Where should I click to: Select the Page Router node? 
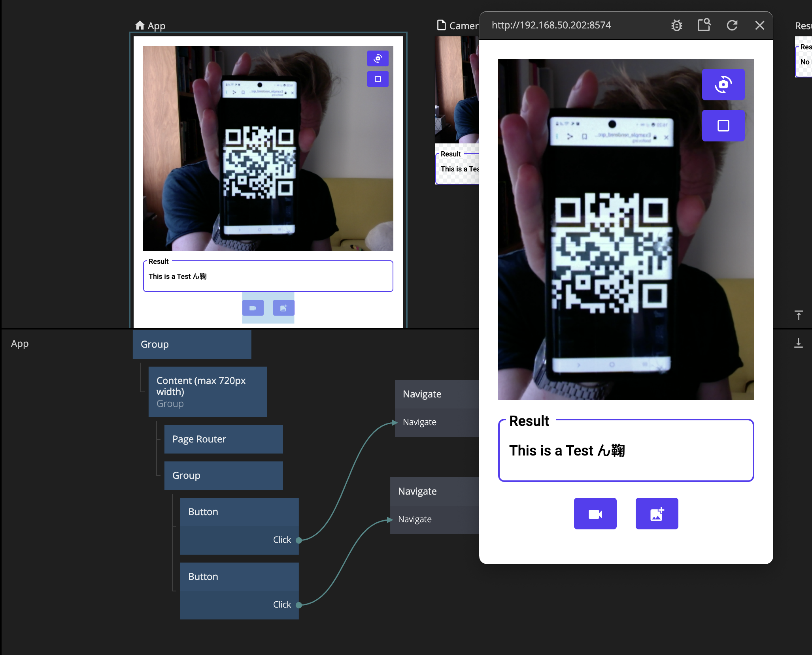(223, 439)
